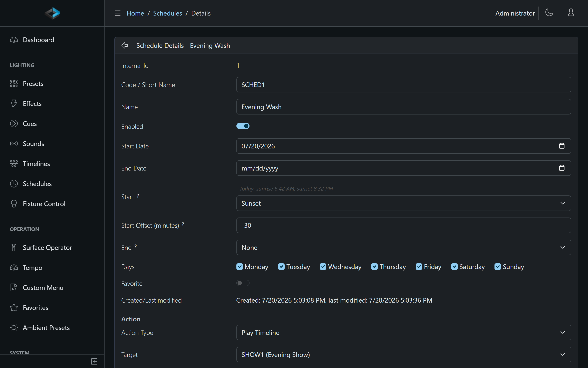Toggle the Enabled switch off

click(x=243, y=126)
